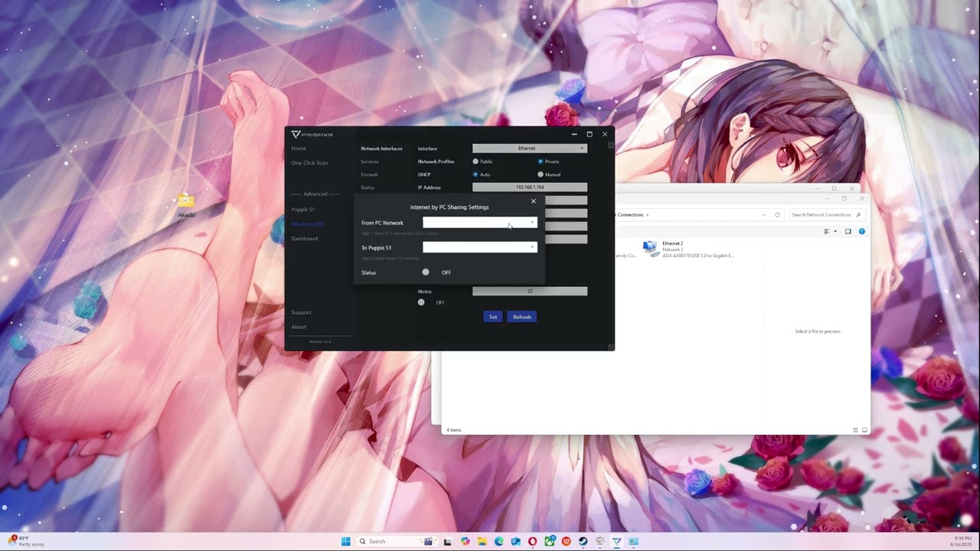
Task: Switch to Firewall tab
Action: pos(369,174)
